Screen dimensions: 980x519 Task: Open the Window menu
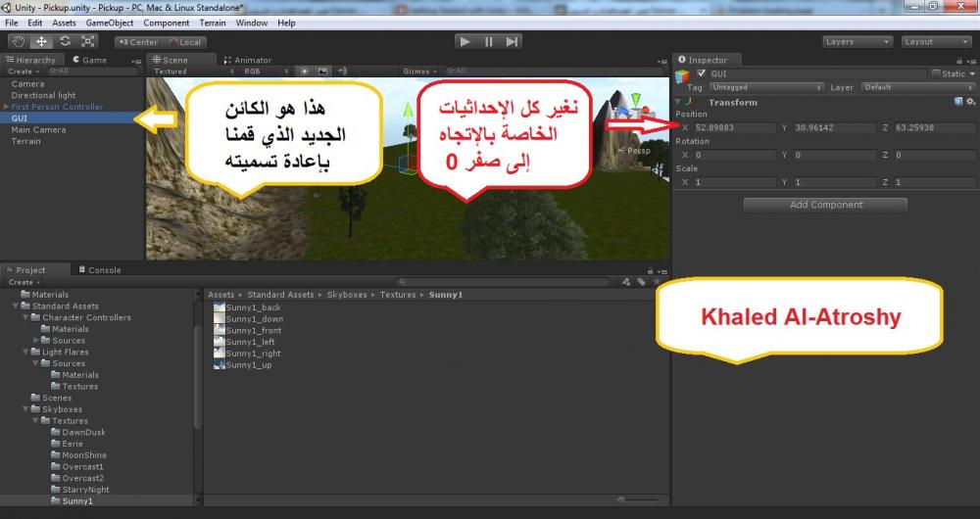coord(251,24)
